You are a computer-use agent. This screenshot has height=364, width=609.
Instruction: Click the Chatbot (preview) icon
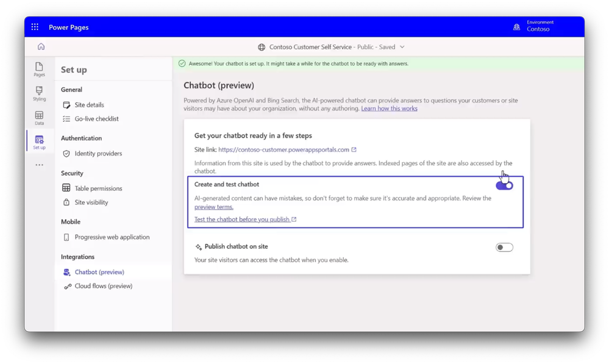click(67, 272)
